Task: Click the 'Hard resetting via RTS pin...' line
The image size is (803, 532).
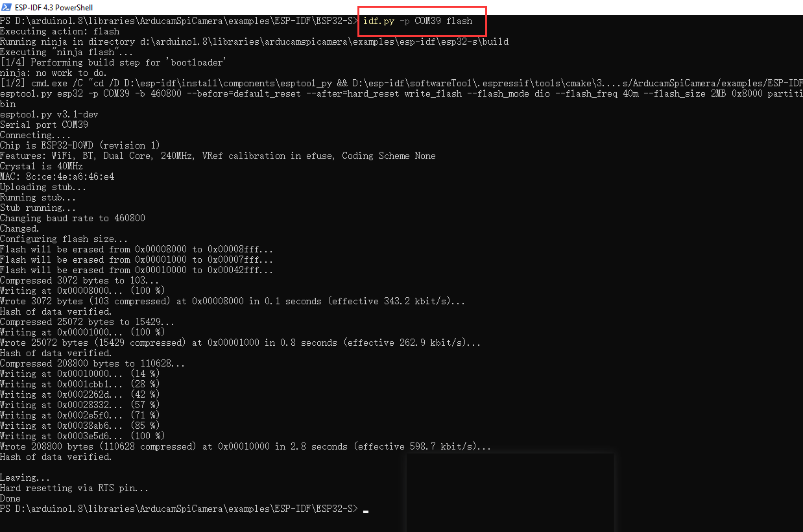Action: click(75, 488)
